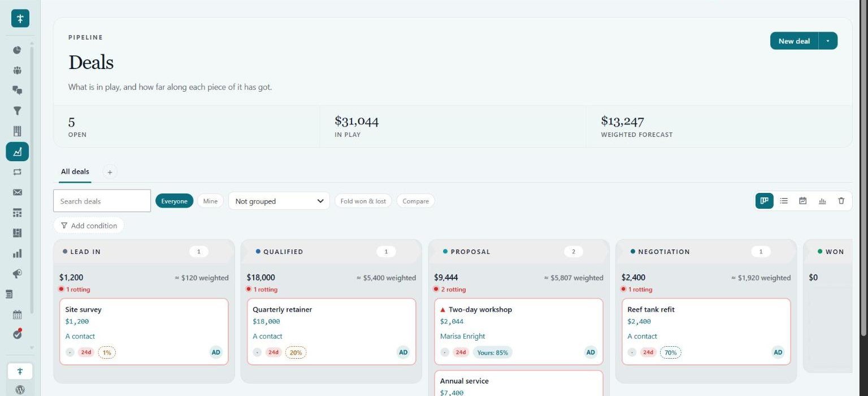Open the tasks checkmark sidebar icon
Image resolution: width=868 pixels, height=396 pixels.
click(17, 334)
